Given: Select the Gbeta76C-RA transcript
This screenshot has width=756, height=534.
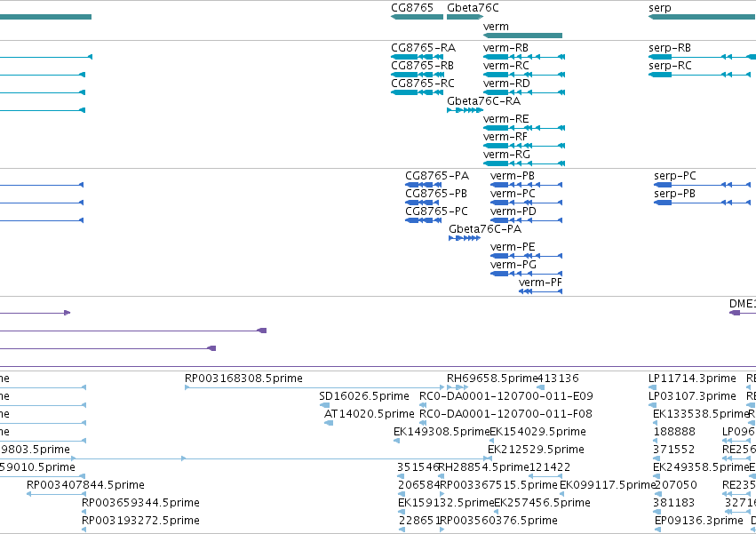Looking at the screenshot, I should coord(465,110).
